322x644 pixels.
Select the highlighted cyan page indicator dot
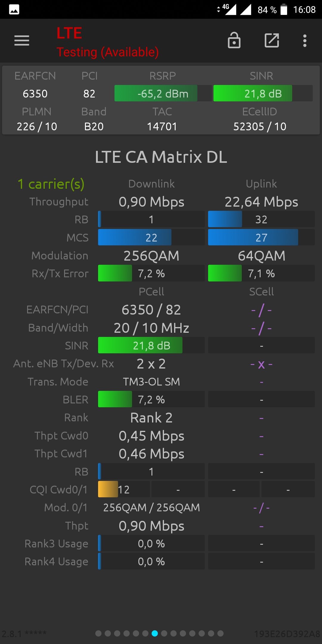(155, 633)
